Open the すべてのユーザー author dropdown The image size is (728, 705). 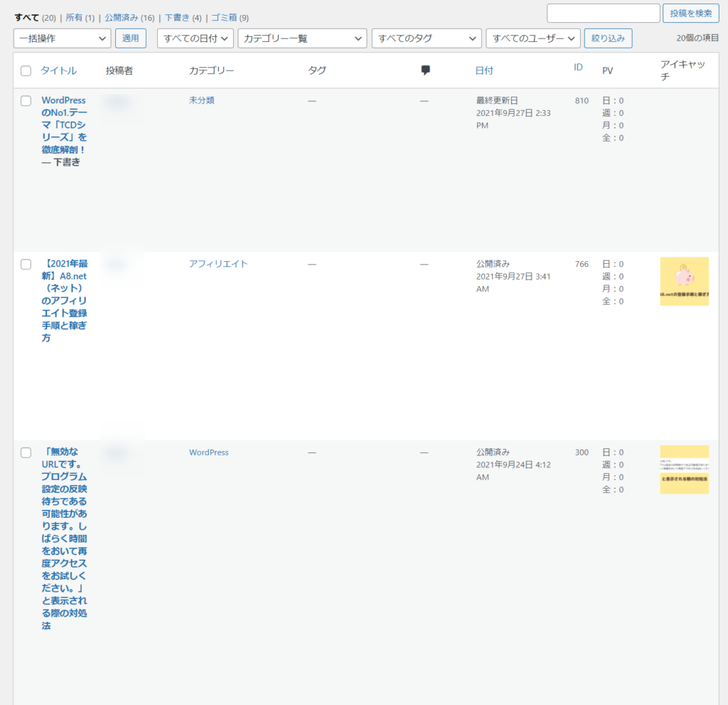click(x=532, y=38)
